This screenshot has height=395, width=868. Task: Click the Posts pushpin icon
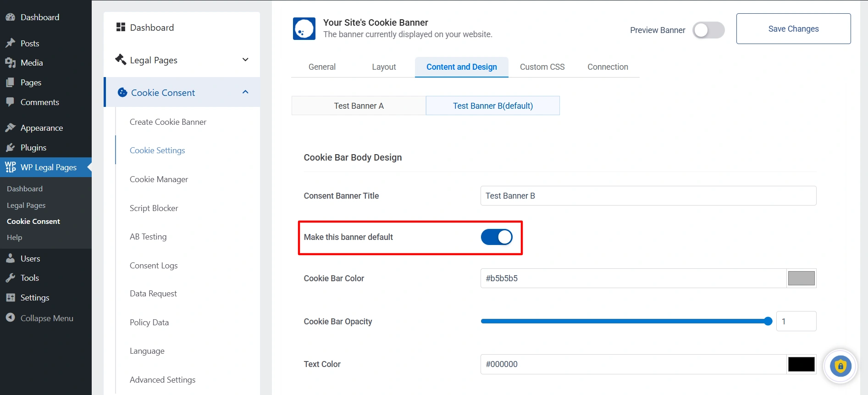coord(10,43)
